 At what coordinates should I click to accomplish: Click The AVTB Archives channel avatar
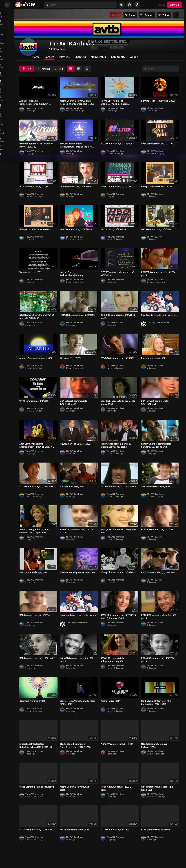pos(28,47)
